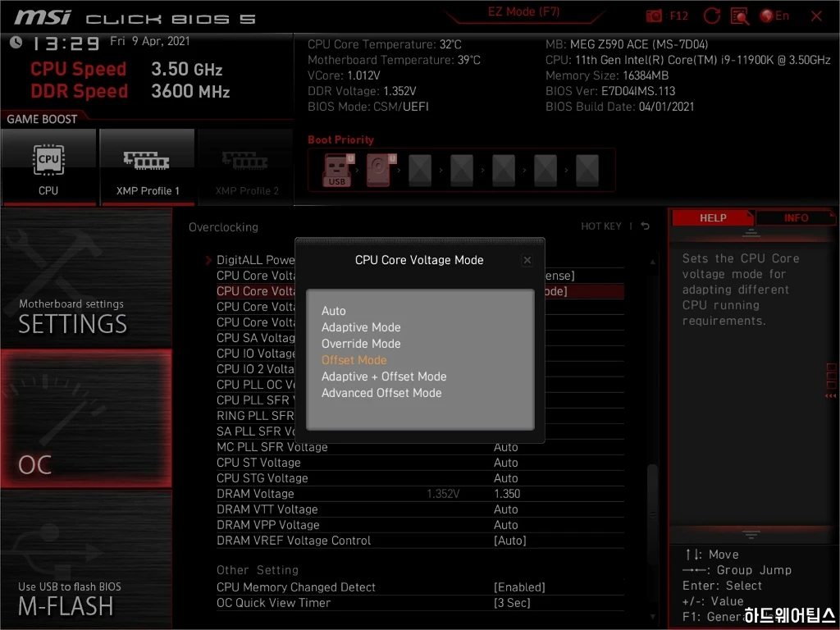This screenshot has width=840, height=630.
Task: Choose Auto voltage mode
Action: [x=333, y=311]
